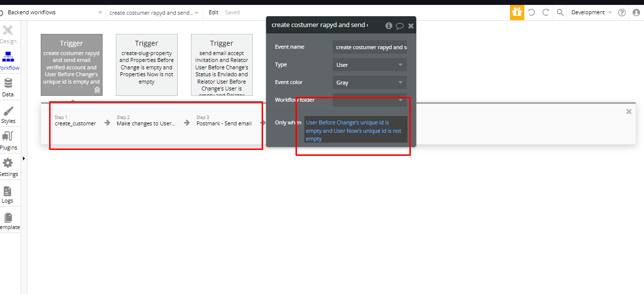Open the search magnifier icon
The image size is (644, 294).
click(x=560, y=12)
